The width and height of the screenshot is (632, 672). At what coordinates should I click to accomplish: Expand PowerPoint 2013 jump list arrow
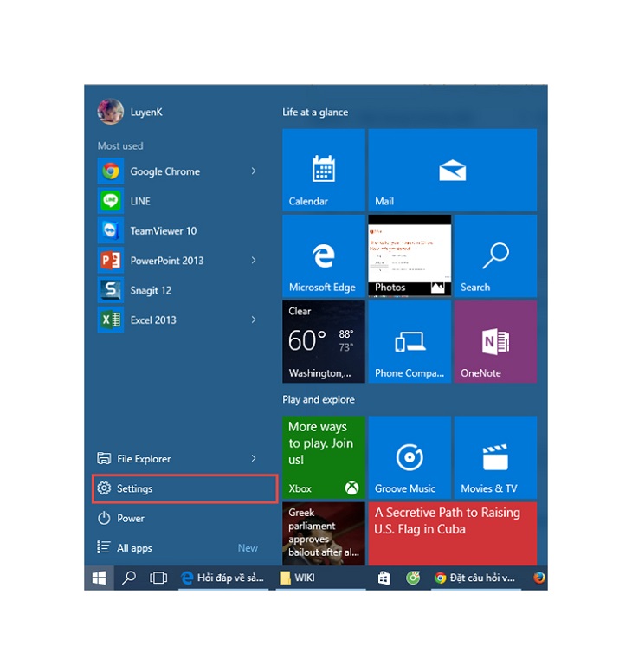(254, 261)
